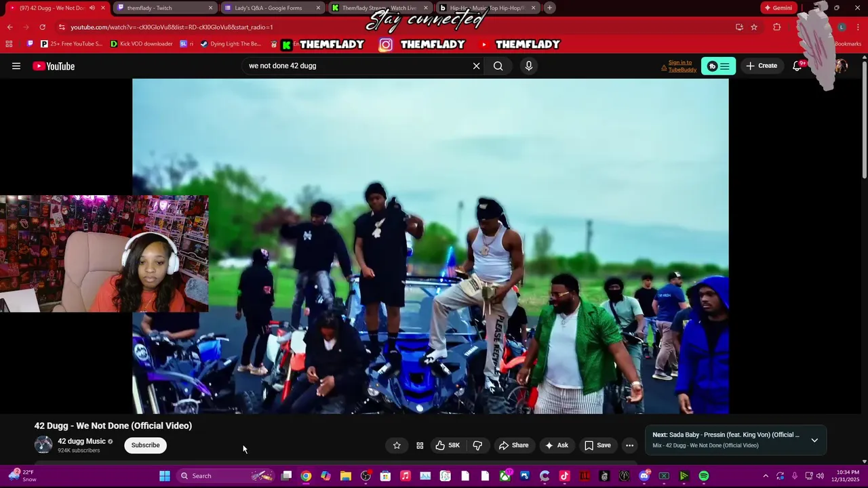The width and height of the screenshot is (868, 488).
Task: Run search with the magnifier button
Action: coord(498,66)
